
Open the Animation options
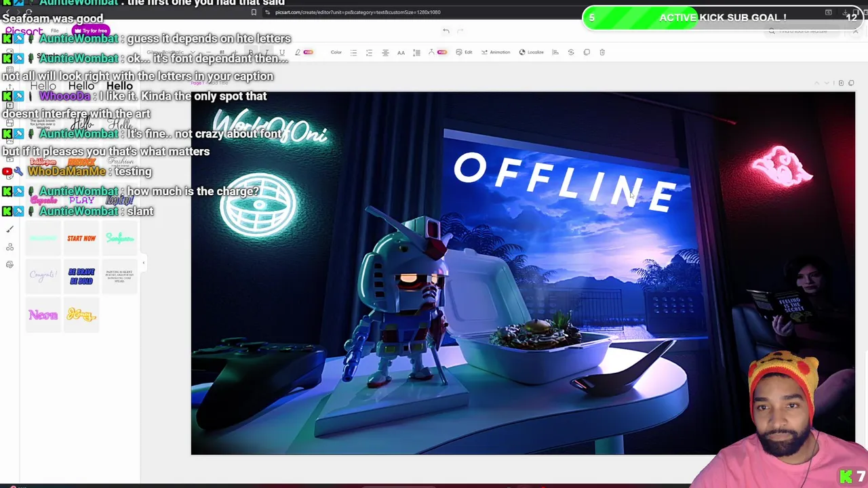point(496,52)
